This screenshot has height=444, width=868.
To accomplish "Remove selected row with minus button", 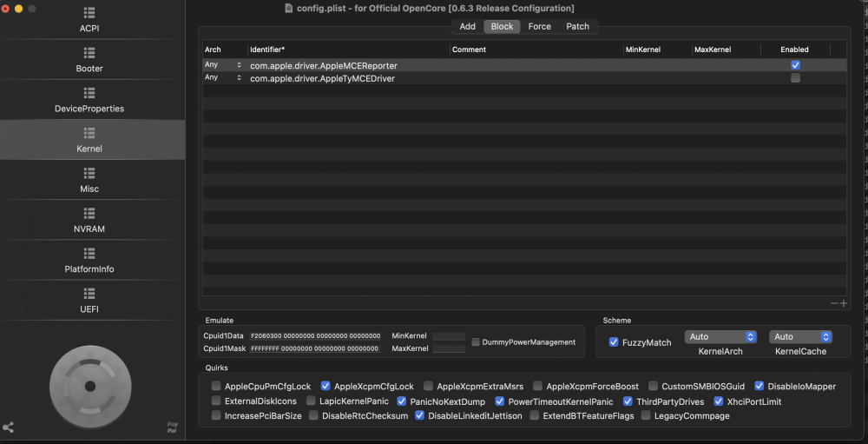I will 834,303.
